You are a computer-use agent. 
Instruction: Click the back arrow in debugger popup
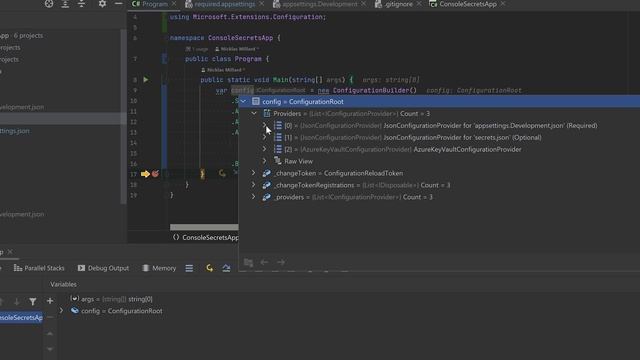264,262
